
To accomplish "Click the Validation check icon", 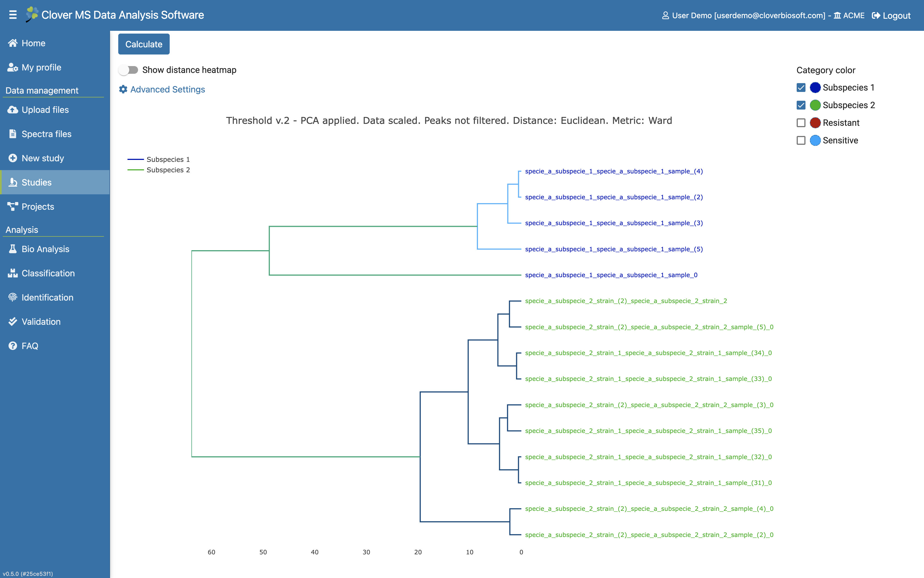I will pyautogui.click(x=13, y=321).
